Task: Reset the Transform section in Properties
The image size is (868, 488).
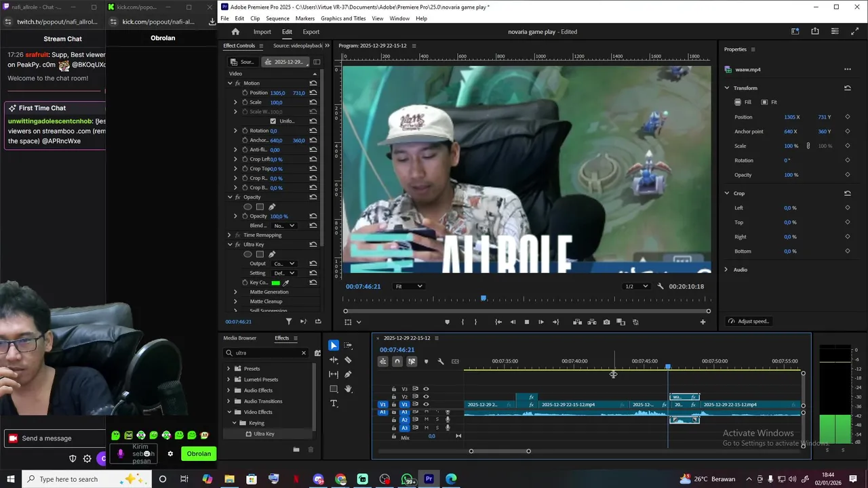Action: coord(847,88)
